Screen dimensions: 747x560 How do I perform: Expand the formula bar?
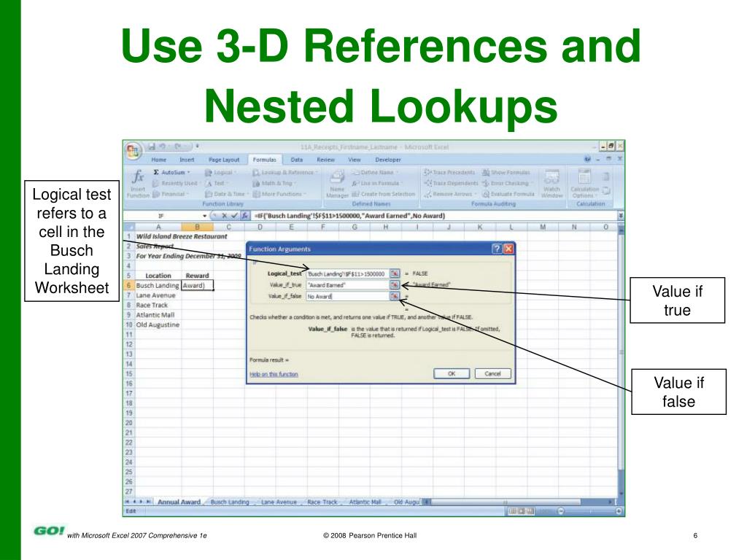tap(620, 216)
